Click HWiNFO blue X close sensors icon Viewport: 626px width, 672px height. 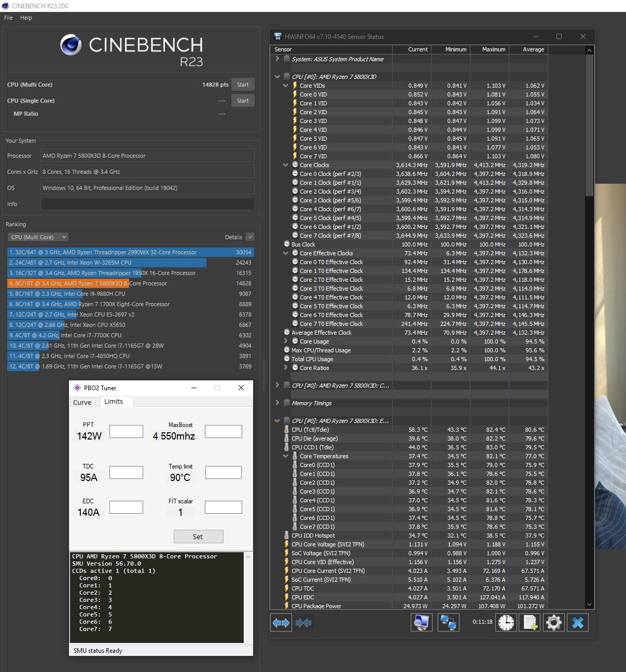coord(578,622)
